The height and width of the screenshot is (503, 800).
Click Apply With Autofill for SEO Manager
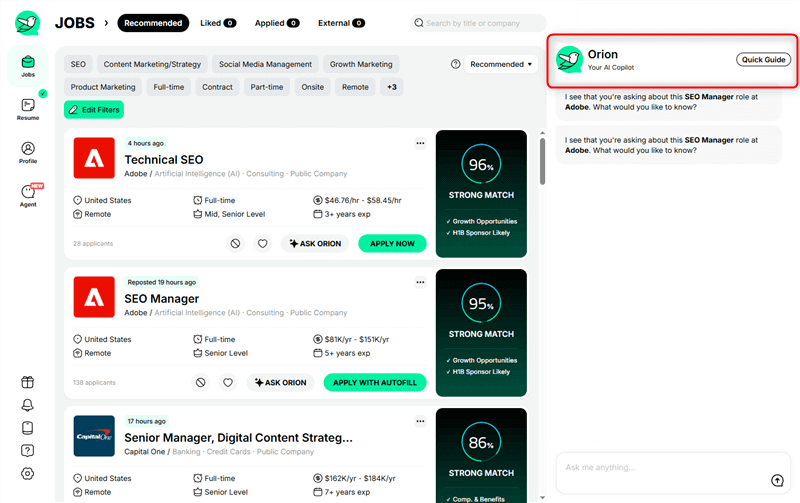[375, 382]
